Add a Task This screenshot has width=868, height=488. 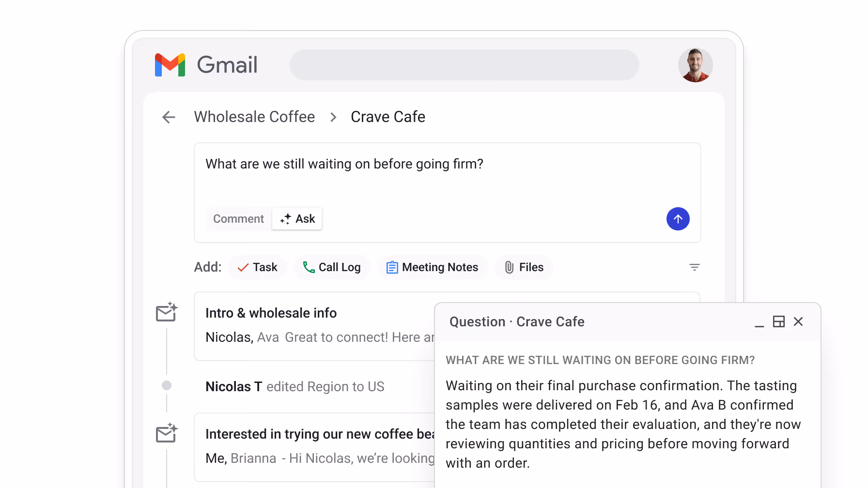pyautogui.click(x=258, y=267)
